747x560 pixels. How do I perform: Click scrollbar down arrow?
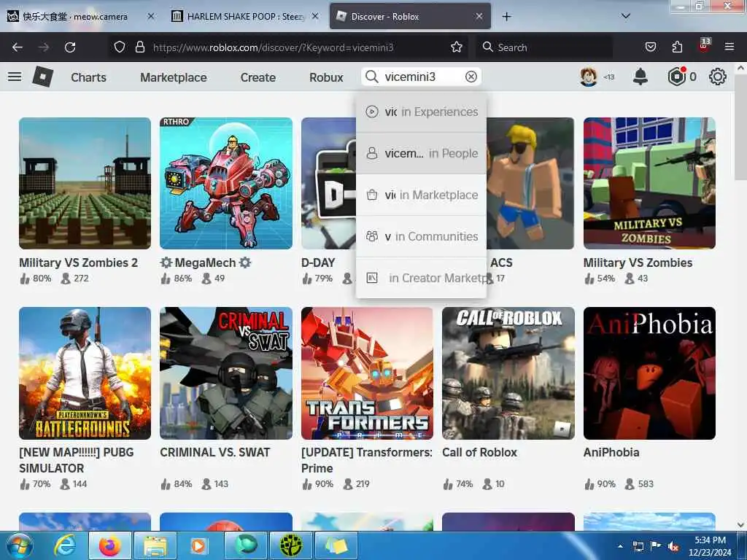[740, 524]
